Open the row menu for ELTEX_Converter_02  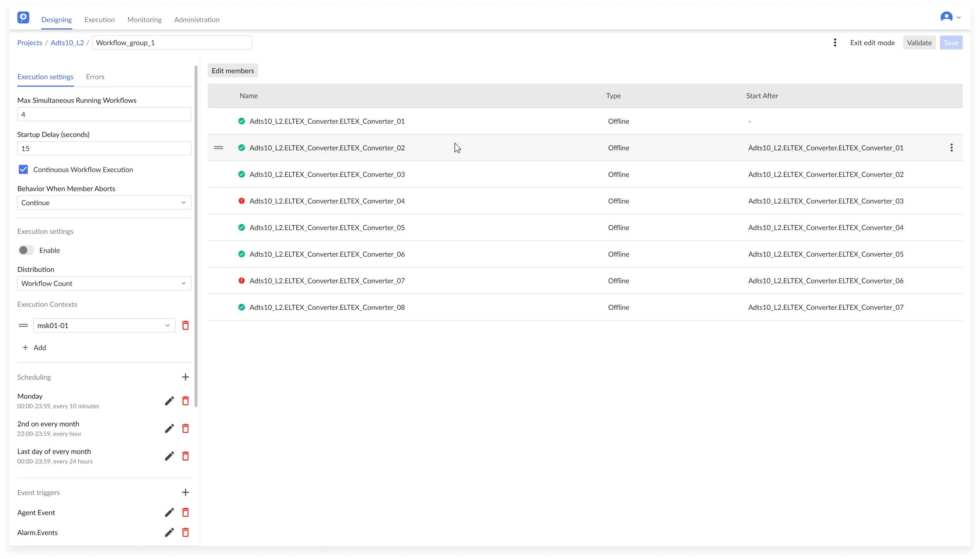pos(951,148)
